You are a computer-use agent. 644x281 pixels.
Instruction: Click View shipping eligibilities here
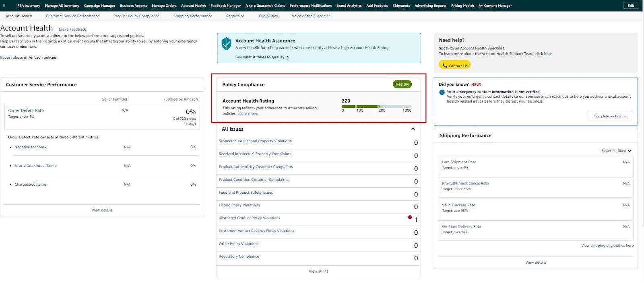pyautogui.click(x=607, y=246)
